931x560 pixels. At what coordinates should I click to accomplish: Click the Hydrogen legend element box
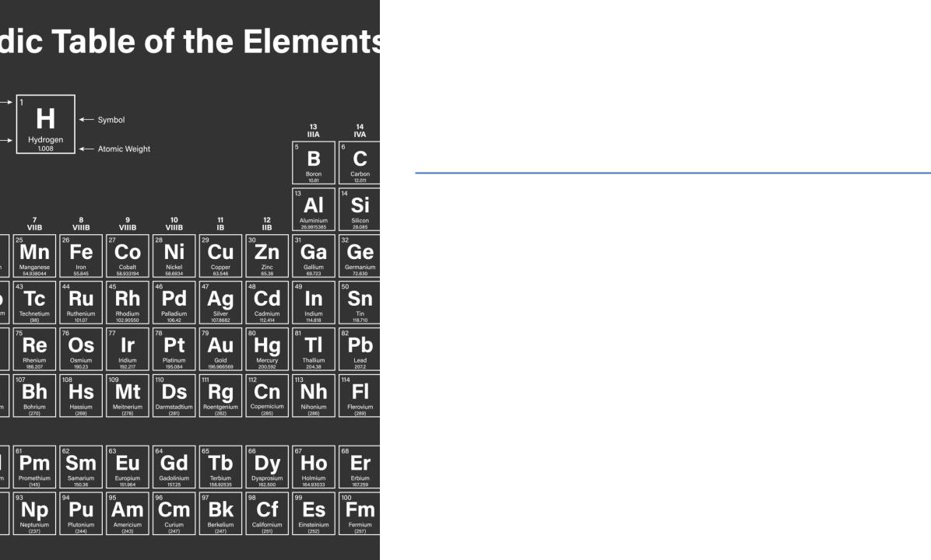pyautogui.click(x=46, y=124)
